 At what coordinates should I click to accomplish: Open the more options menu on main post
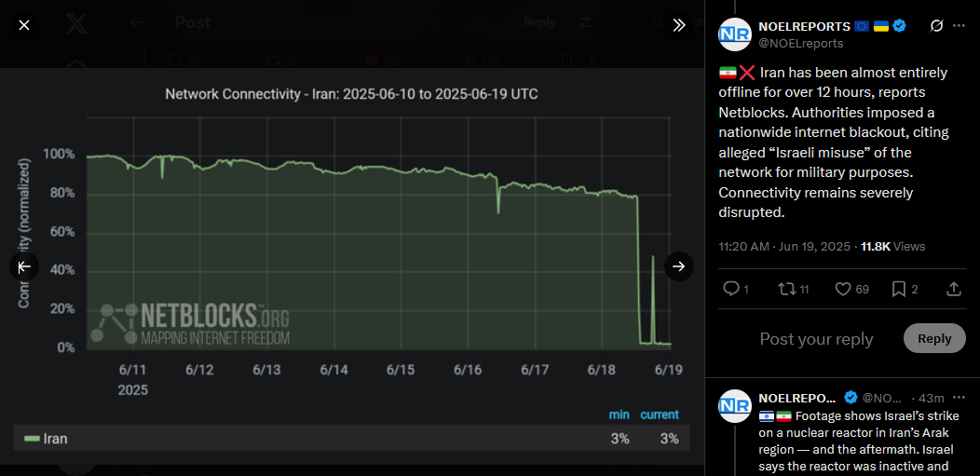(x=959, y=25)
